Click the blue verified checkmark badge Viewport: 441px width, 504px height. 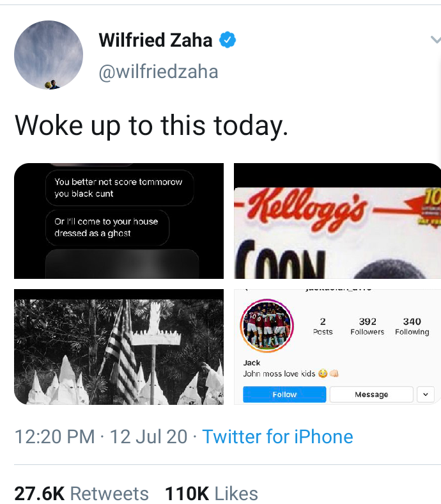pyautogui.click(x=228, y=40)
